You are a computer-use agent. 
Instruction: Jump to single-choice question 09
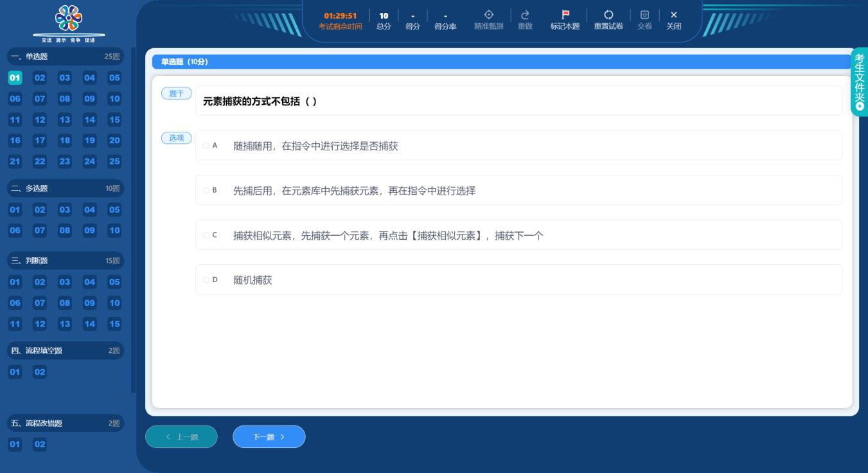[89, 99]
